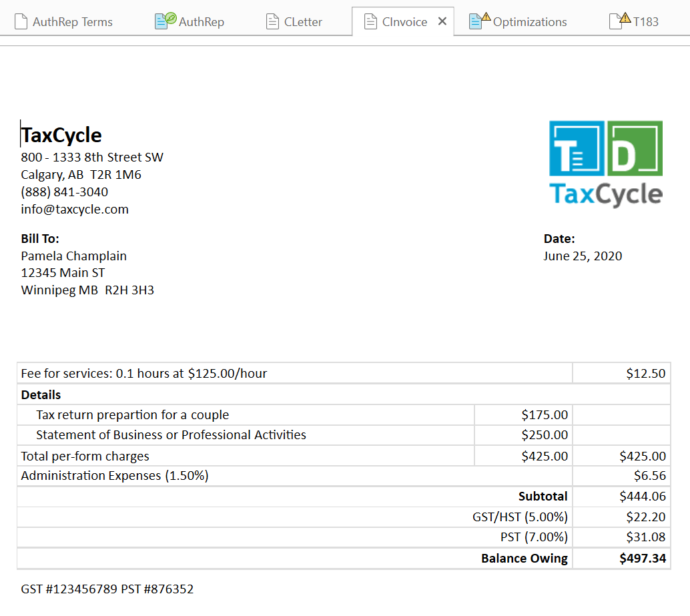This screenshot has width=690, height=616.
Task: Switch to the AuthRep Terms tab
Action: point(64,21)
